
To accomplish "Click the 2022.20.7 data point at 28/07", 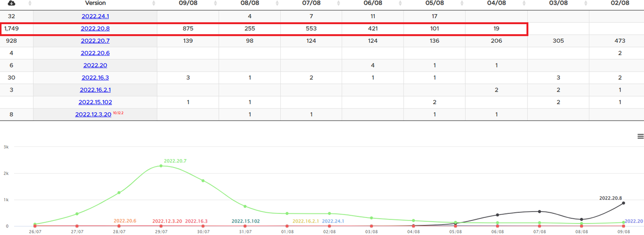I will pos(119,193).
